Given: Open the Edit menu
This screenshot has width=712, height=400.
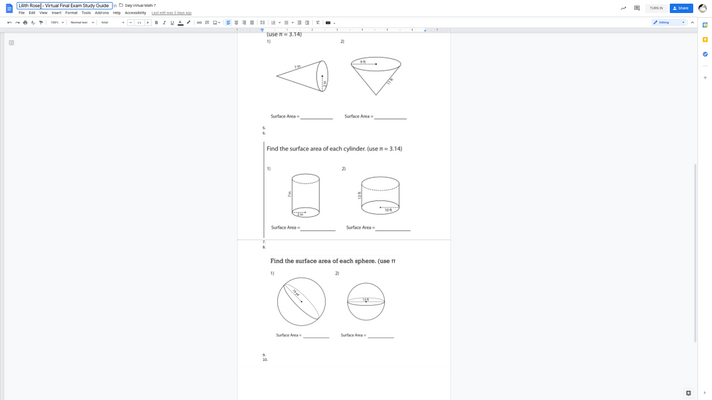Looking at the screenshot, I should coord(32,13).
